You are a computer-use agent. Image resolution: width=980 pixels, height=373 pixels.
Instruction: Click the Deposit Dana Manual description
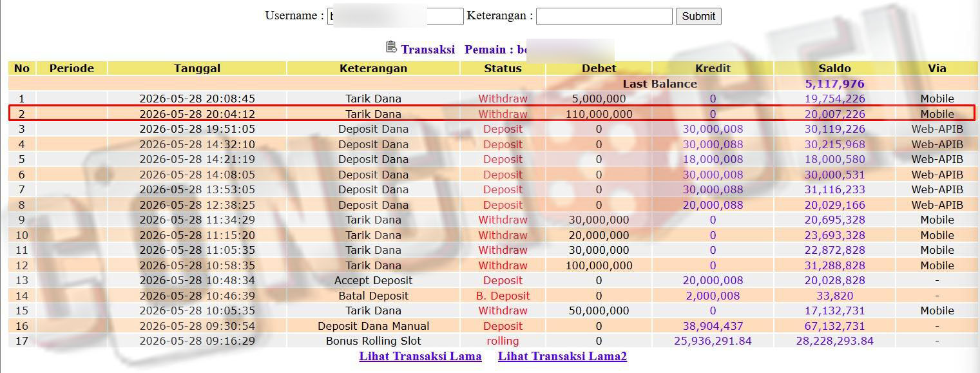(x=373, y=326)
